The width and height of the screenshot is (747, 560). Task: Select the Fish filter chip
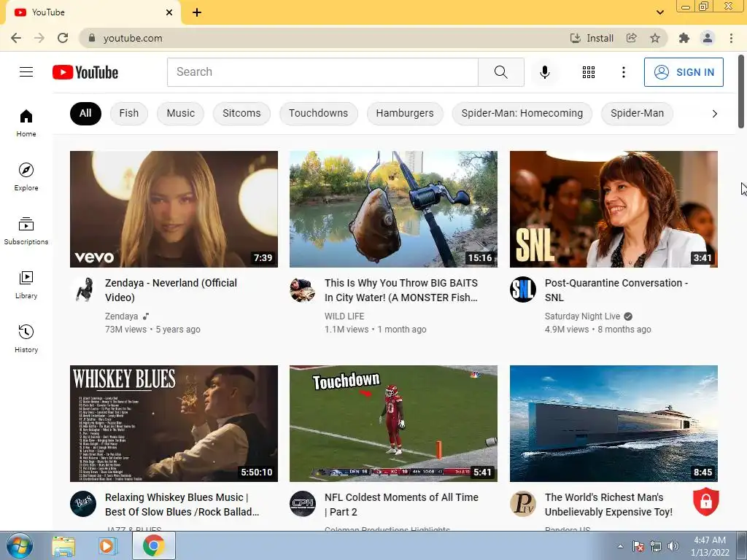tap(128, 113)
